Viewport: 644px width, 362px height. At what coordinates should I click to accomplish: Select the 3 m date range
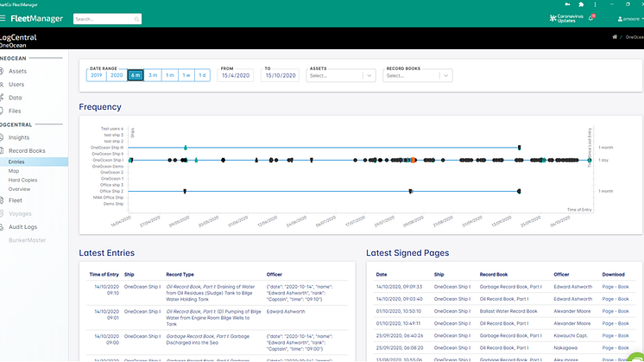(153, 75)
